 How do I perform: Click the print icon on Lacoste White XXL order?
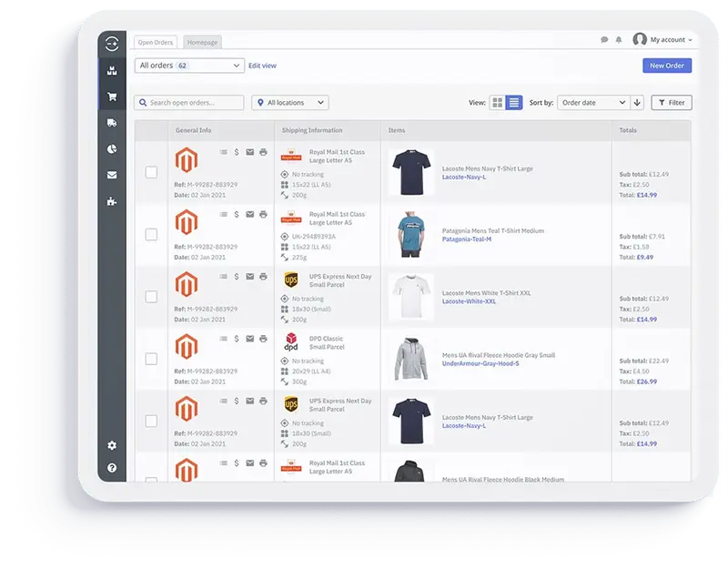pyautogui.click(x=263, y=277)
